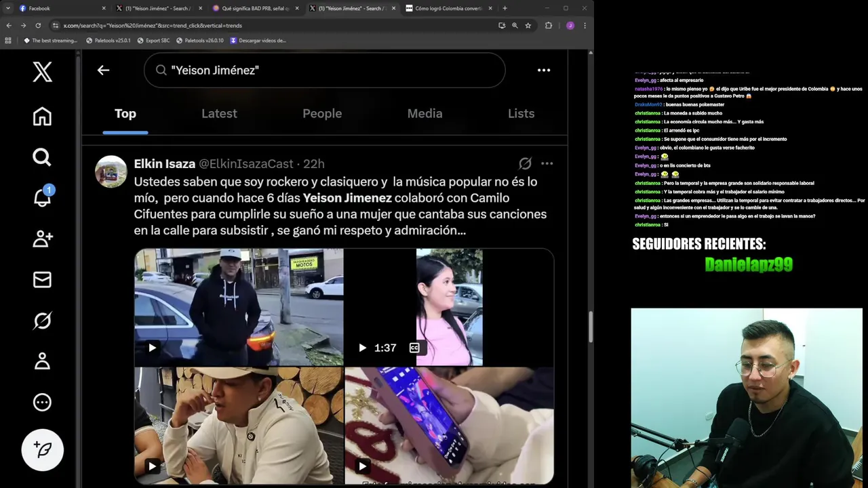Click install app icon in address bar

click(x=502, y=25)
